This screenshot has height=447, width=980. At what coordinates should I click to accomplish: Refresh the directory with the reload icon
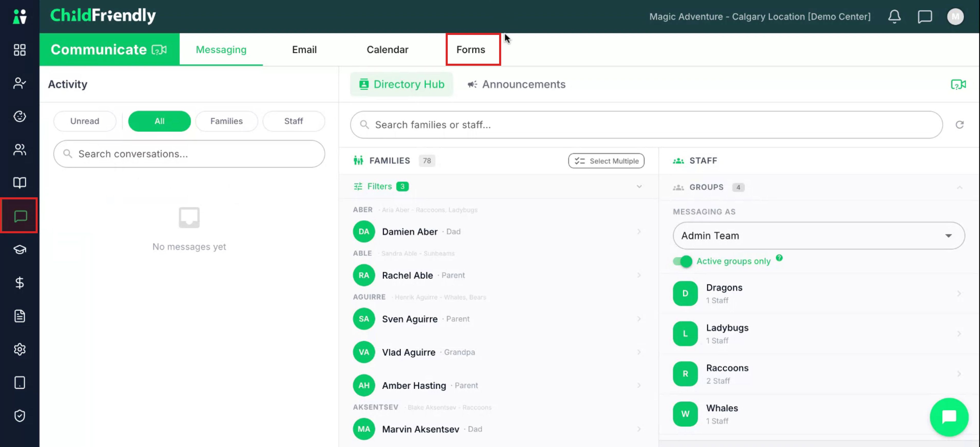(959, 125)
